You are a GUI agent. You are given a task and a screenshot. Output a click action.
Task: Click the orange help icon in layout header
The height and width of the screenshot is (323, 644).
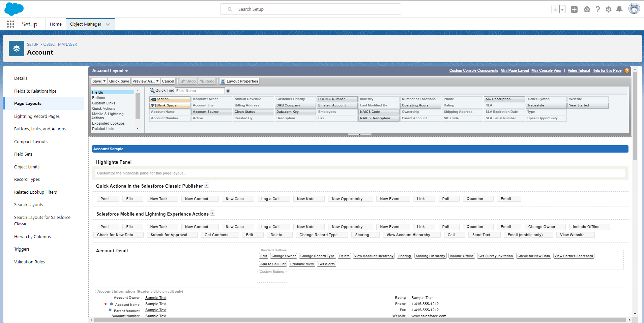pyautogui.click(x=627, y=71)
